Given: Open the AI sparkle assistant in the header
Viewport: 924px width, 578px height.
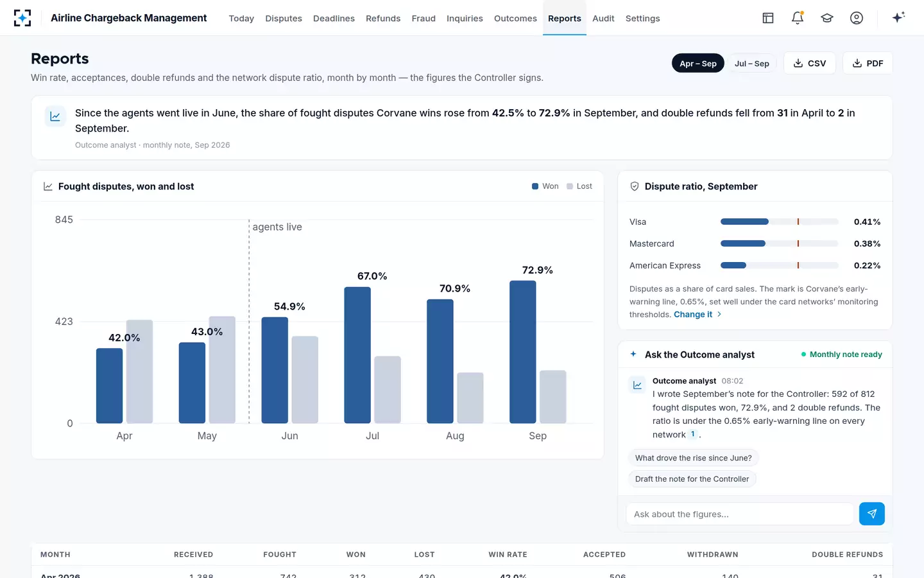Looking at the screenshot, I should (x=898, y=17).
